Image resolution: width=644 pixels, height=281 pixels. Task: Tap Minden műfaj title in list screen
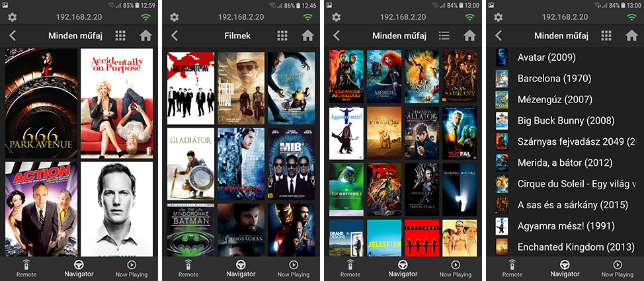tap(561, 36)
